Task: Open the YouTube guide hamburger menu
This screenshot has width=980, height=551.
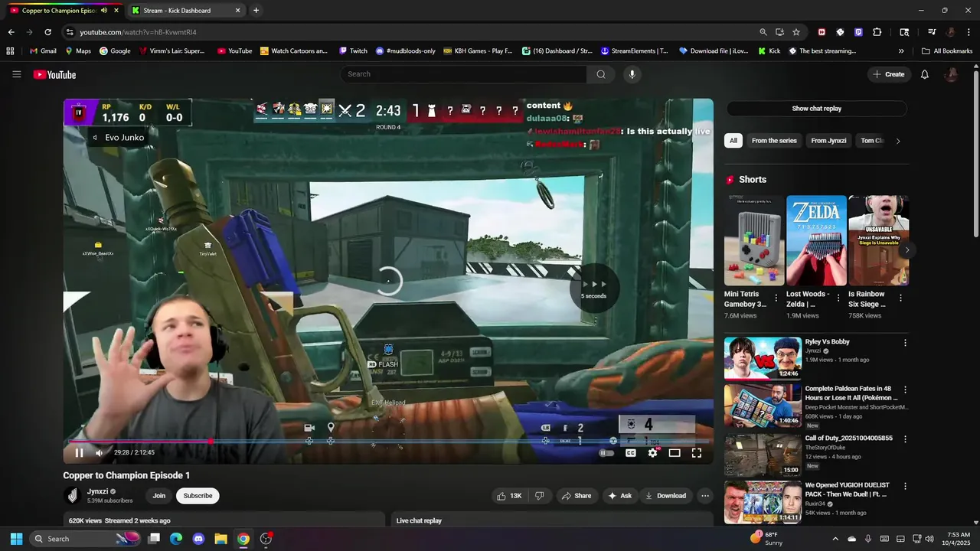Action: click(16, 74)
